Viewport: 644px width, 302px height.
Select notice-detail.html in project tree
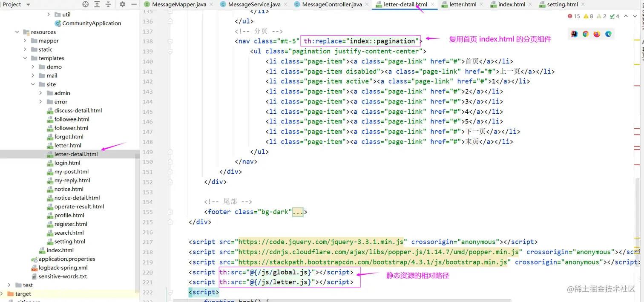pyautogui.click(x=77, y=198)
